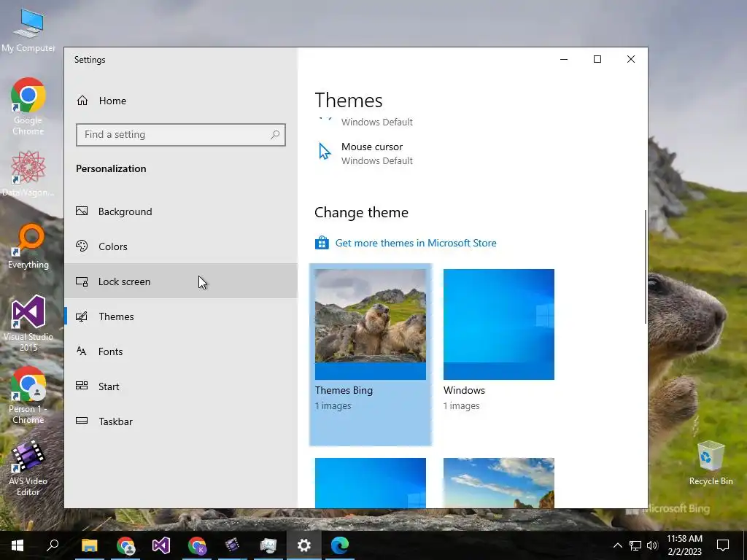Click the Home house icon
Screen dimensions: 747x560
tap(82, 101)
